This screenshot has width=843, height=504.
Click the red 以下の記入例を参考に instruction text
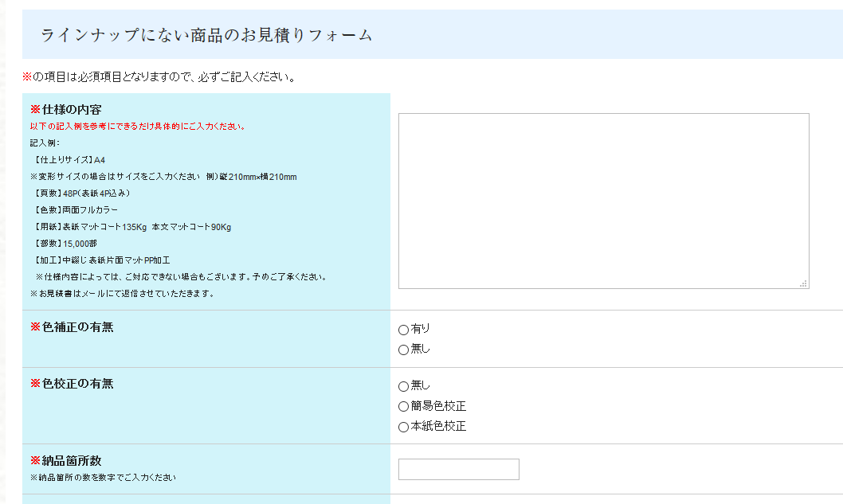tap(138, 127)
